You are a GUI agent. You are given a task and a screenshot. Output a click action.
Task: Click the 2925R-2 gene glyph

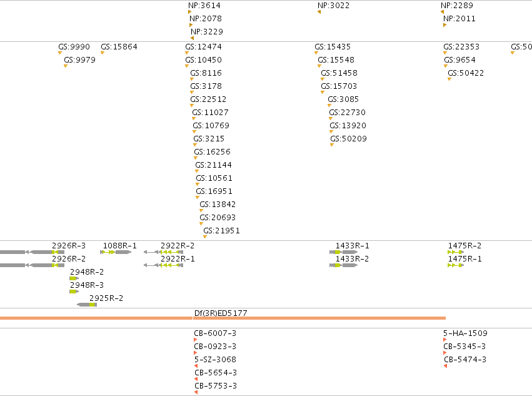click(87, 305)
